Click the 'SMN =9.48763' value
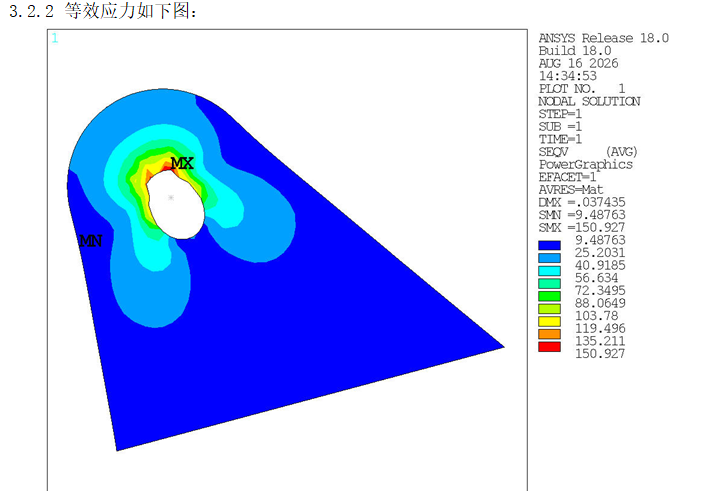 582,215
